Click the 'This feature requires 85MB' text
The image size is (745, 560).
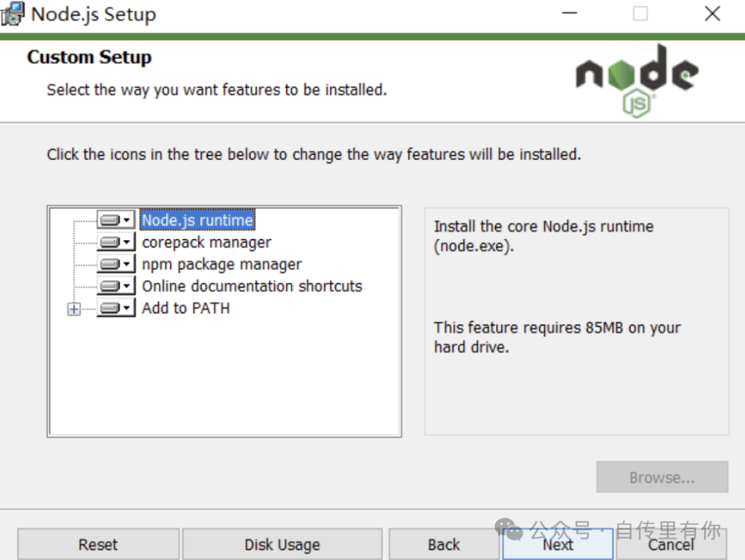(557, 337)
